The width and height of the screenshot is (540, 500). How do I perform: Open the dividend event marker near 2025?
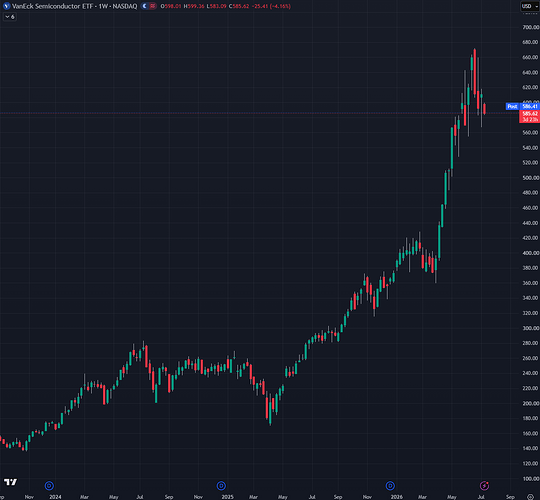pyautogui.click(x=221, y=486)
